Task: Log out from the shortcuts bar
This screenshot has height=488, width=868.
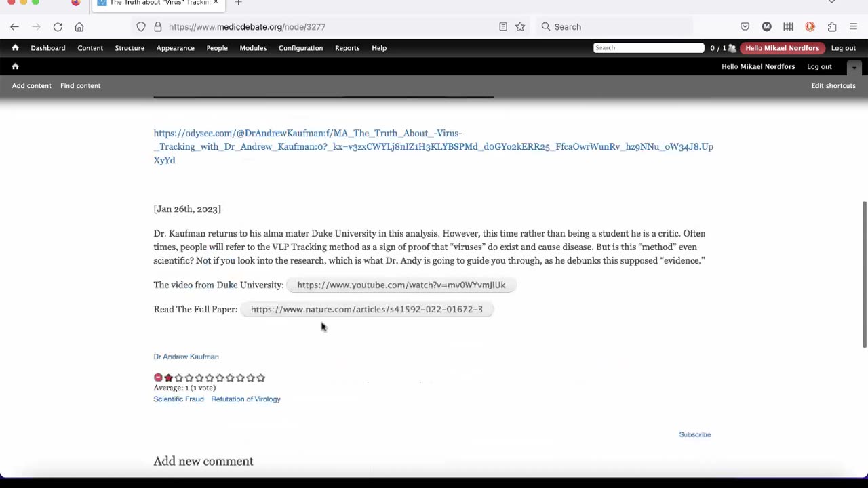Action: point(819,67)
